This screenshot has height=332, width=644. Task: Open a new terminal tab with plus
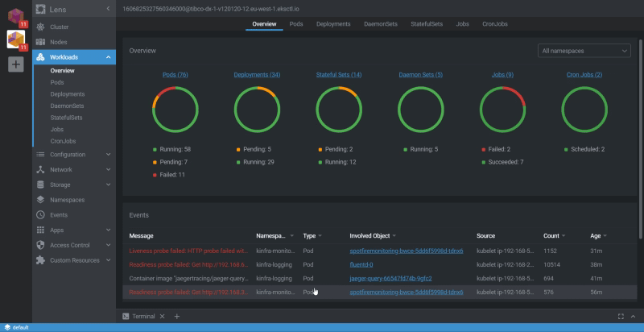pos(177,317)
